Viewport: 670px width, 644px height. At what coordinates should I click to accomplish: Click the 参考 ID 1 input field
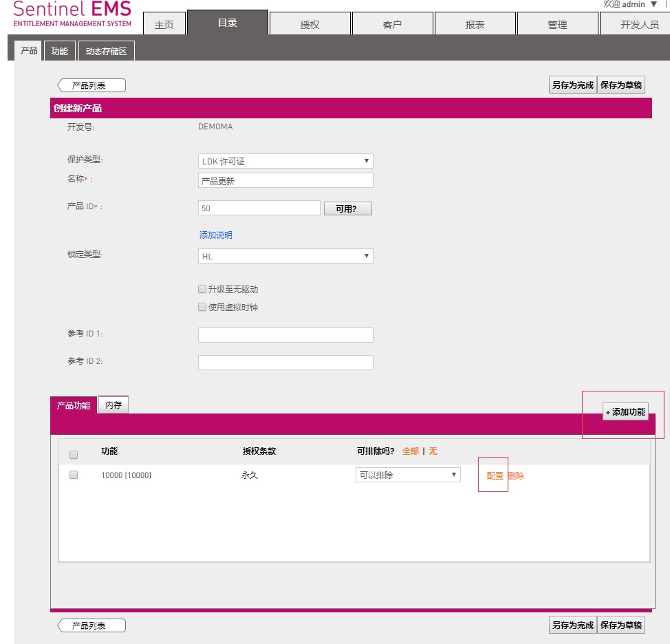[285, 335]
